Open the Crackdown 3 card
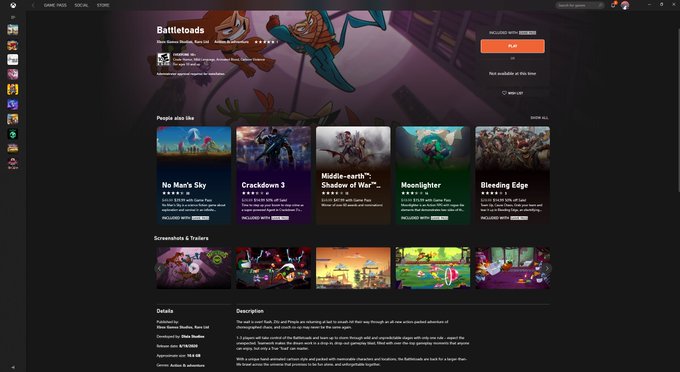Image resolution: width=680 pixels, height=372 pixels. pyautogui.click(x=273, y=175)
